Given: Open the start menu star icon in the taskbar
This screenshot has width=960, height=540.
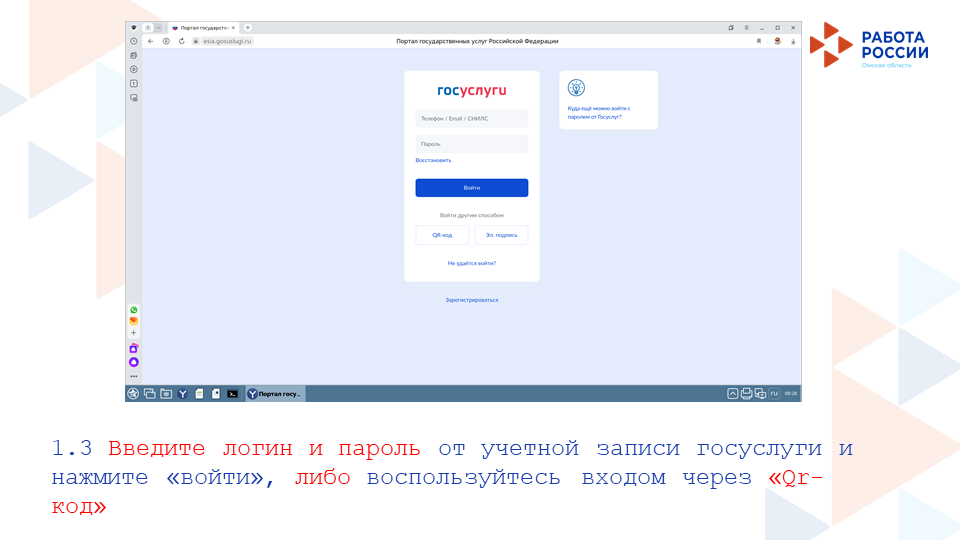Looking at the screenshot, I should pyautogui.click(x=133, y=394).
